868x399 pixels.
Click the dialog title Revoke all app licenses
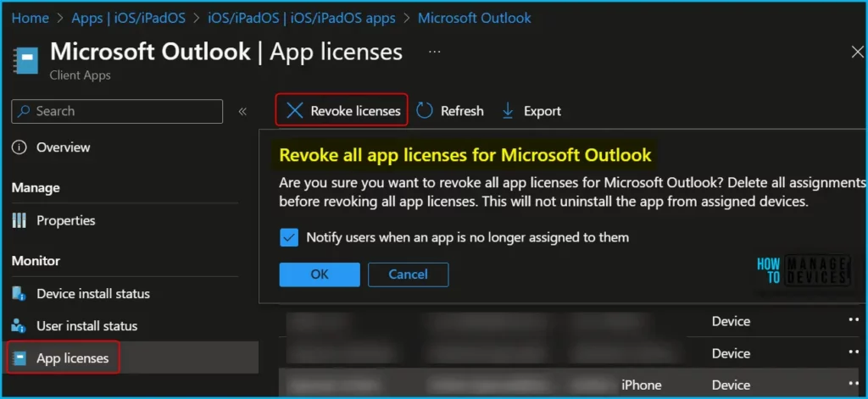tap(465, 154)
